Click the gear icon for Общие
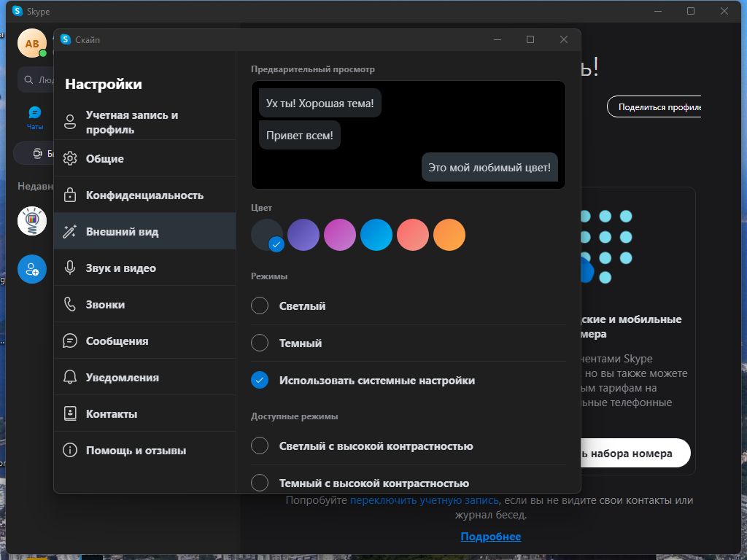 [70, 159]
